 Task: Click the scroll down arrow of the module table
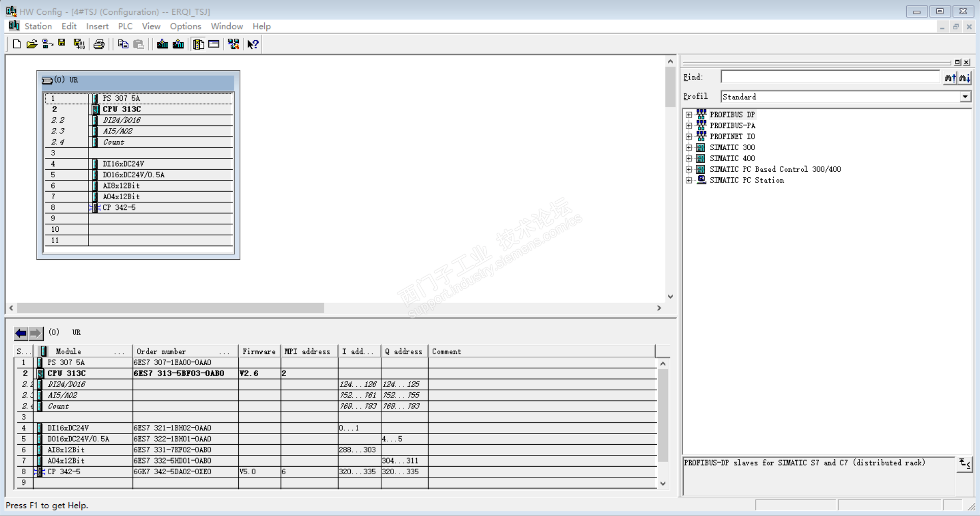(x=663, y=483)
